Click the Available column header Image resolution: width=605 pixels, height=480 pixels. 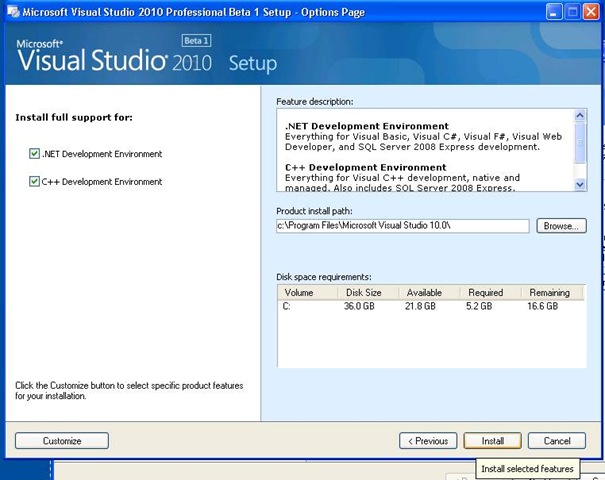[x=429, y=292]
